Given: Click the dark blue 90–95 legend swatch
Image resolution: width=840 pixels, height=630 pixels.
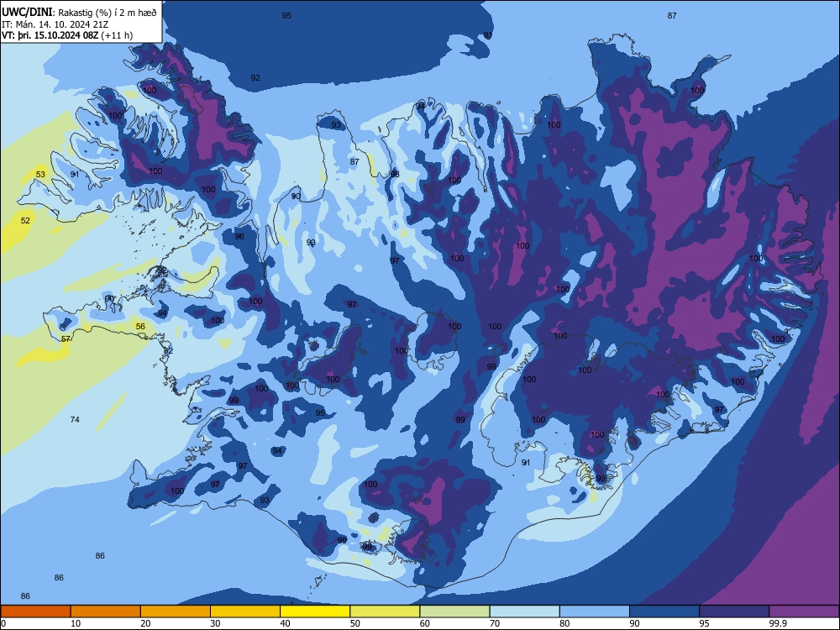Looking at the screenshot, I should pos(664,612).
